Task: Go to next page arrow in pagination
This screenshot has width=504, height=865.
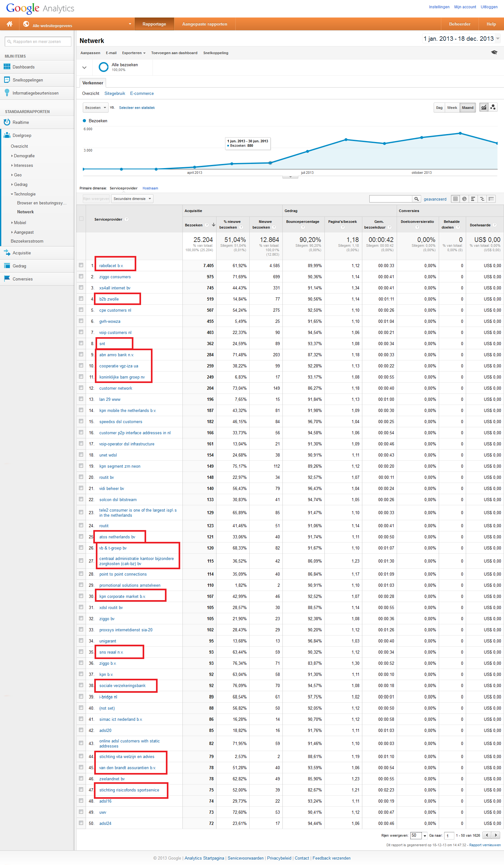Action: (x=496, y=835)
